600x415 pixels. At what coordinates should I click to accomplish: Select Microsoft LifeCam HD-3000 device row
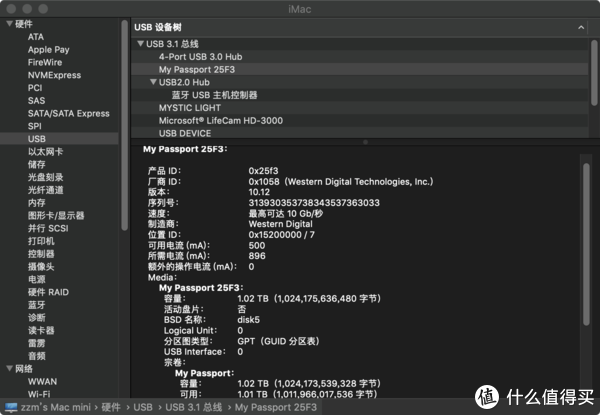point(359,120)
